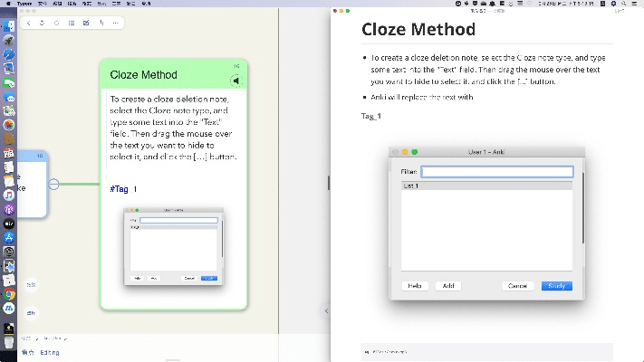Launch Google Chrome from the Dock
The image size is (644, 362).
click(8, 294)
